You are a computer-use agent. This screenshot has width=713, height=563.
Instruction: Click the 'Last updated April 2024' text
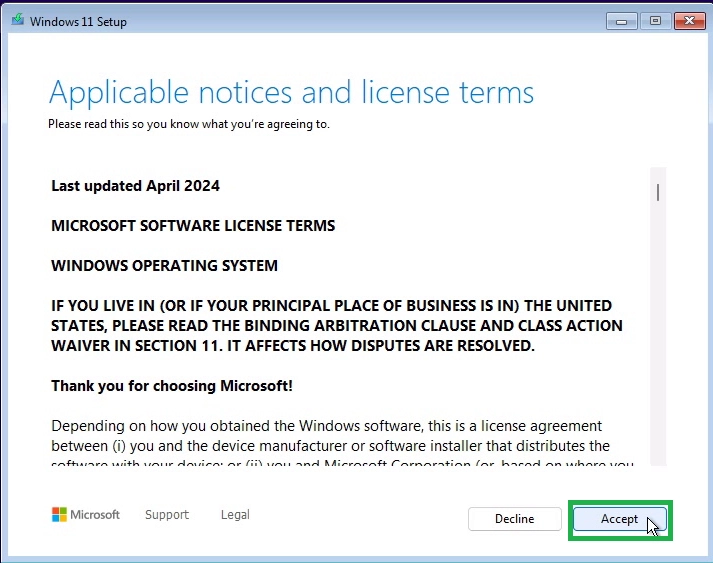coord(136,186)
